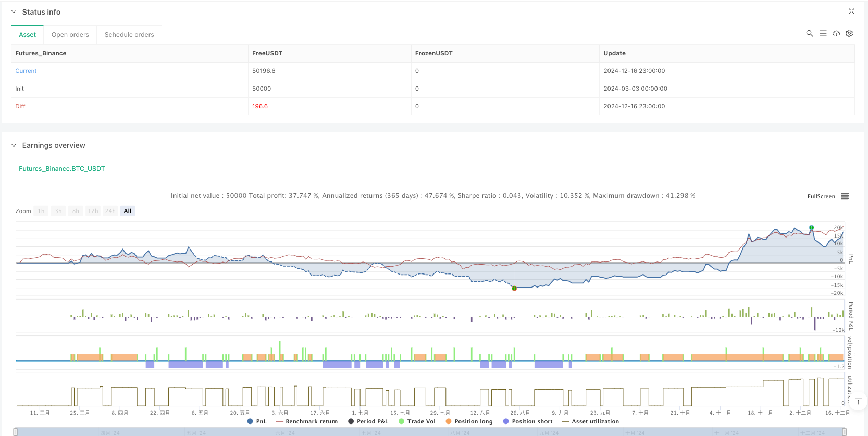The width and height of the screenshot is (868, 436).
Task: Toggle the PnL series legend
Action: (257, 421)
